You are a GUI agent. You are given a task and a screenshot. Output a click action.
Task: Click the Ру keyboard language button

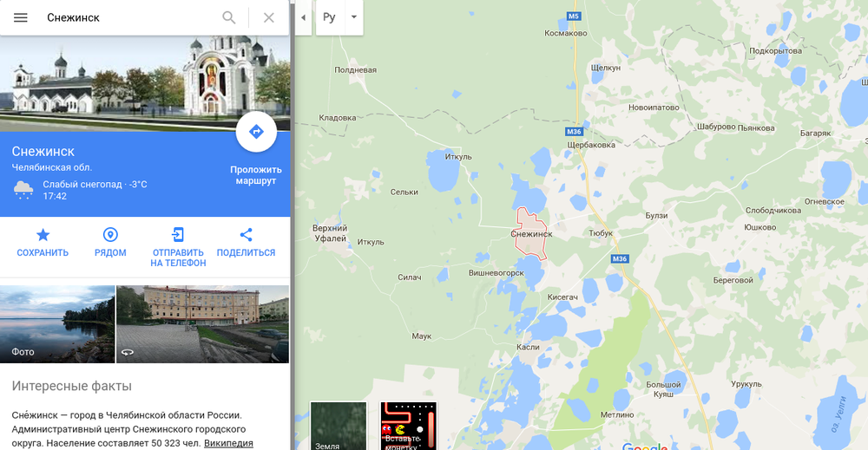pos(329,17)
